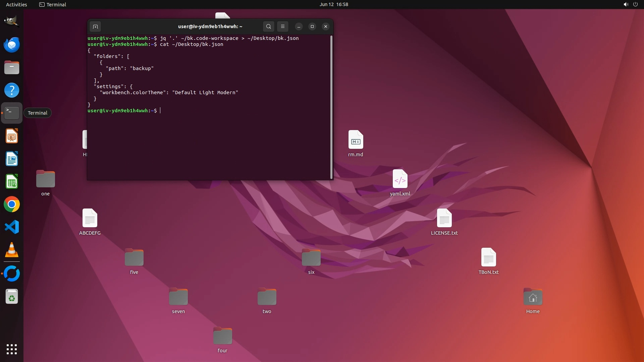This screenshot has height=362, width=644.
Task: Click the Activities button
Action: 16,4
